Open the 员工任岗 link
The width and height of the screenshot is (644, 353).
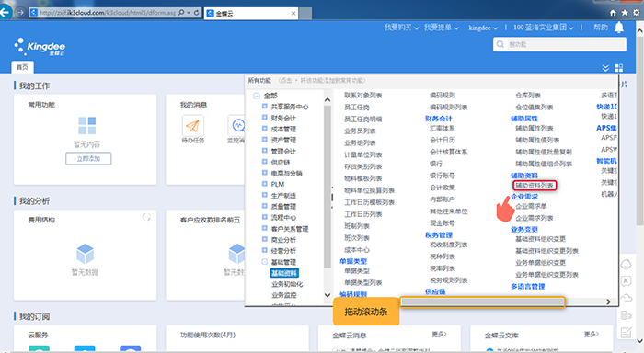pyautogui.click(x=357, y=107)
